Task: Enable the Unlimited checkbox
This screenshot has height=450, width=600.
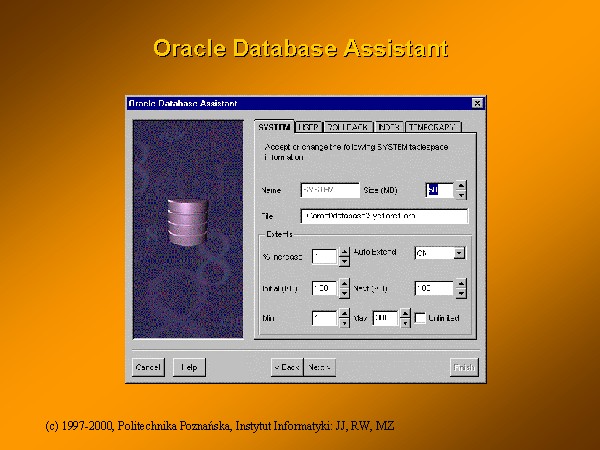Action: click(420, 318)
